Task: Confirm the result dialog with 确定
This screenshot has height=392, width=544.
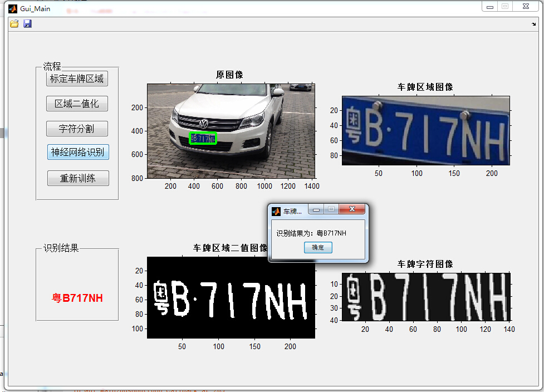Action: [x=318, y=247]
